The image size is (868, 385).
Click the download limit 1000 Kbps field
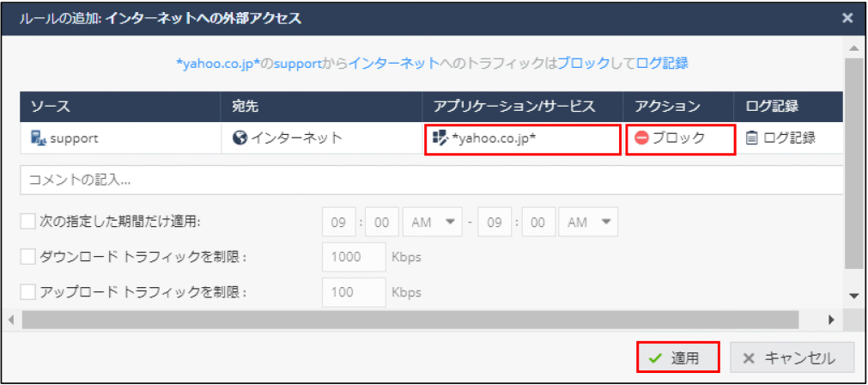[354, 257]
